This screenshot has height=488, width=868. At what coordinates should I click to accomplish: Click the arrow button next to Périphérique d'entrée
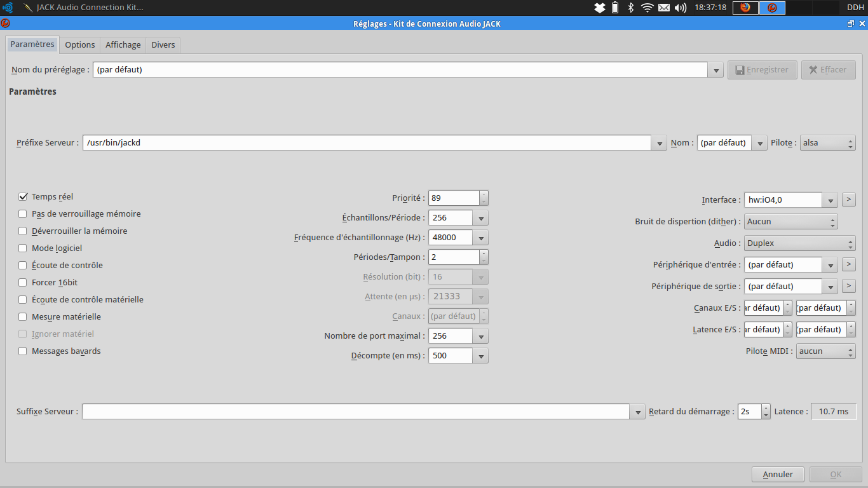848,264
